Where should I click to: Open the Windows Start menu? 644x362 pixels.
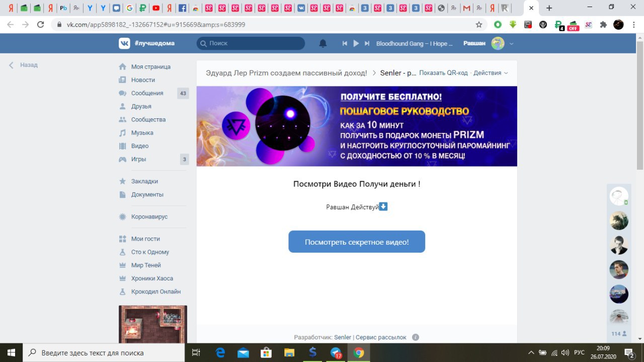click(x=11, y=353)
